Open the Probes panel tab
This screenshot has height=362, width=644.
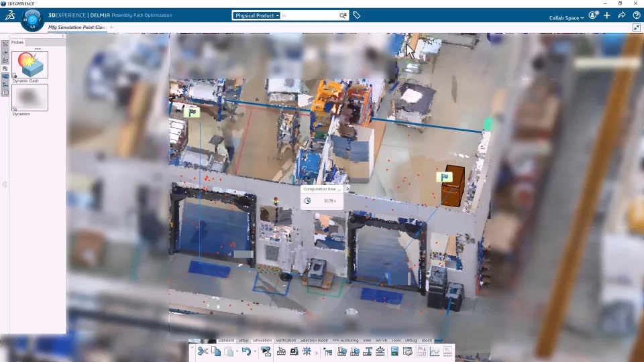(17, 42)
